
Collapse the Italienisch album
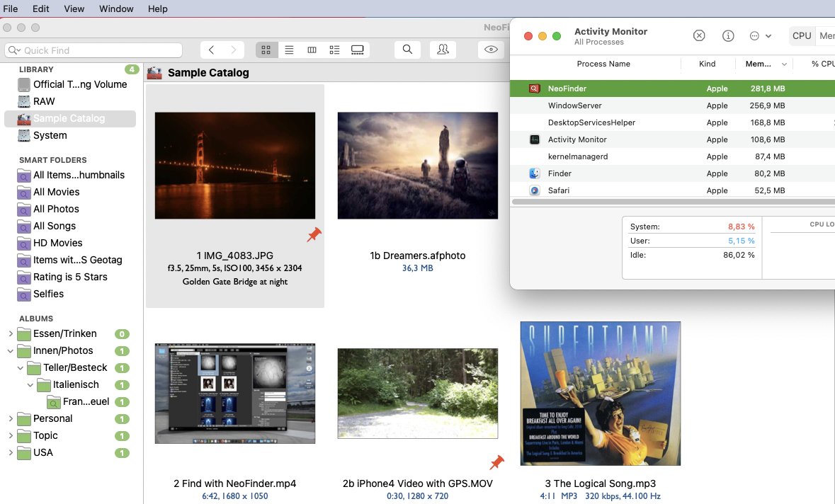pyautogui.click(x=30, y=385)
